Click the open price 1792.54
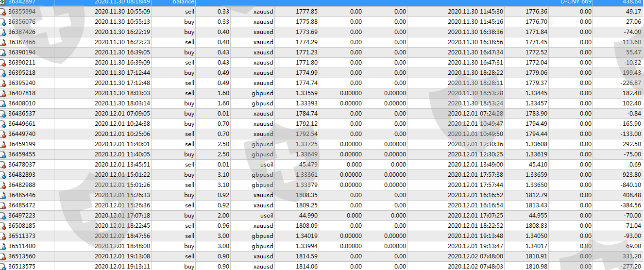The width and height of the screenshot is (644, 270). pos(306,134)
